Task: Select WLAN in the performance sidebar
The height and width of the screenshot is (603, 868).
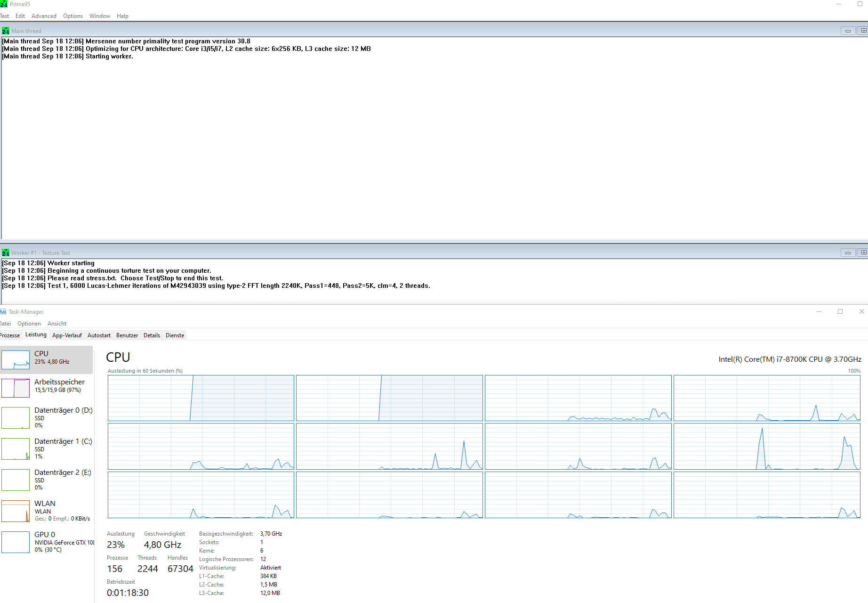Action: [x=47, y=511]
